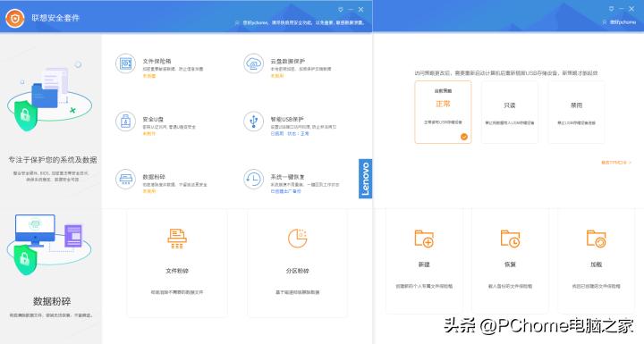Image resolution: width=644 pixels, height=344 pixels.
Task: Open the 云盘数据保护 feature title
Action: (287, 61)
